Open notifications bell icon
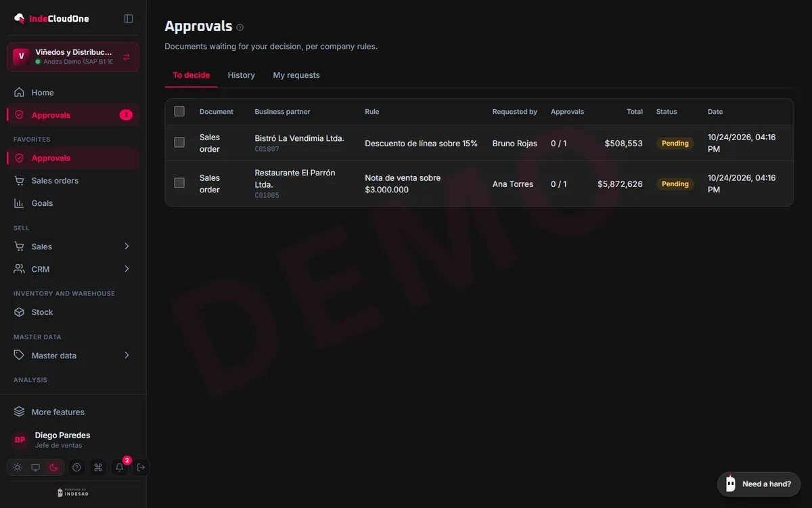812x508 pixels. click(x=120, y=467)
